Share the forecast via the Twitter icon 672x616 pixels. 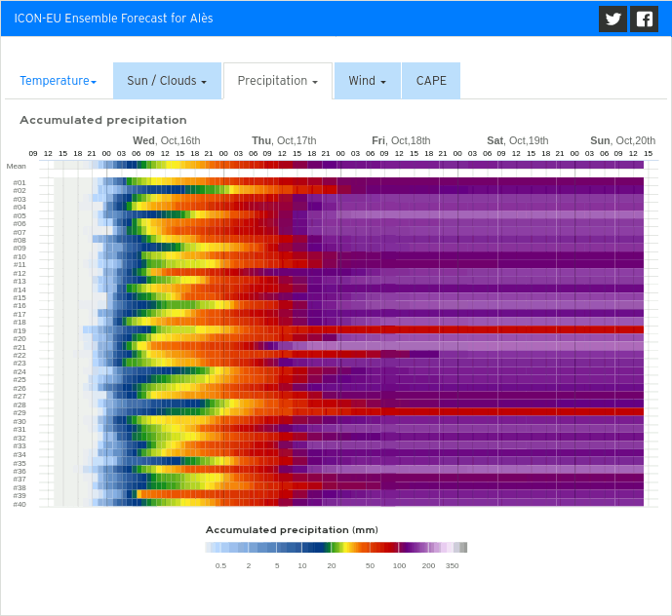613,19
